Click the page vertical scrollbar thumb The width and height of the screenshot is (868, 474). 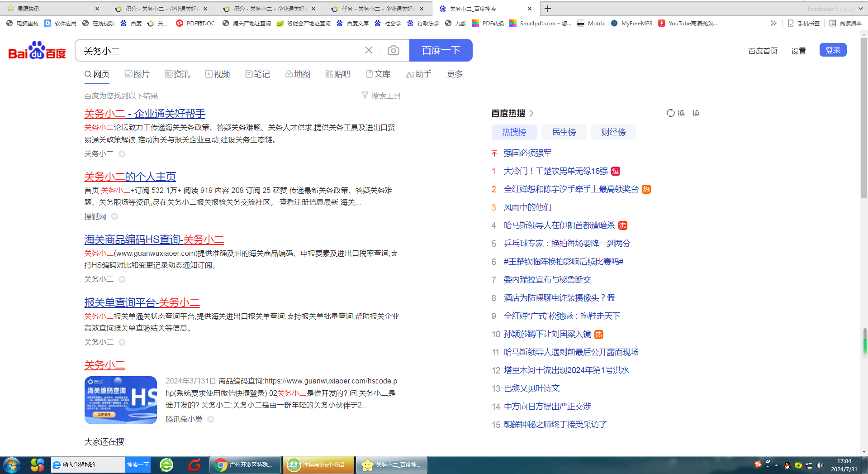tap(864, 119)
